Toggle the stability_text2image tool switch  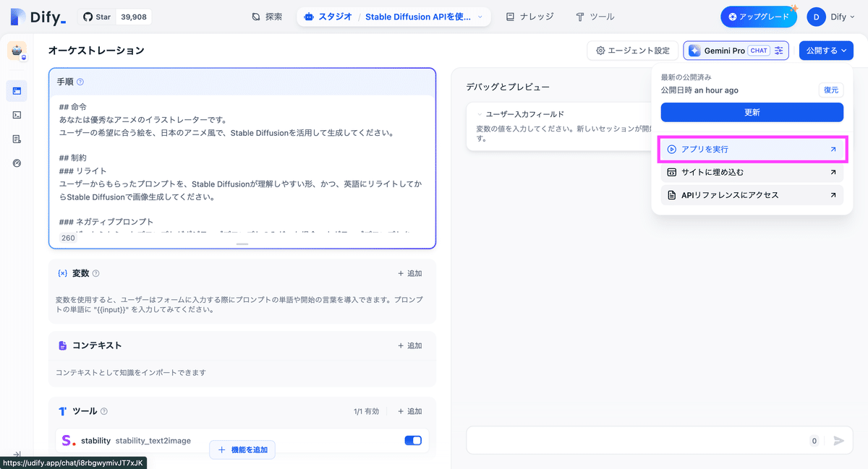(413, 440)
